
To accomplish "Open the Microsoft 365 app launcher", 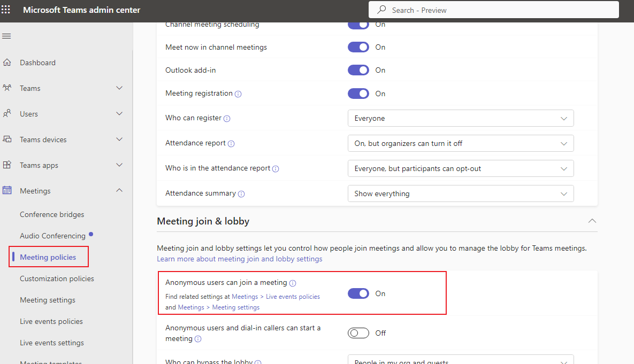I will (x=7, y=10).
